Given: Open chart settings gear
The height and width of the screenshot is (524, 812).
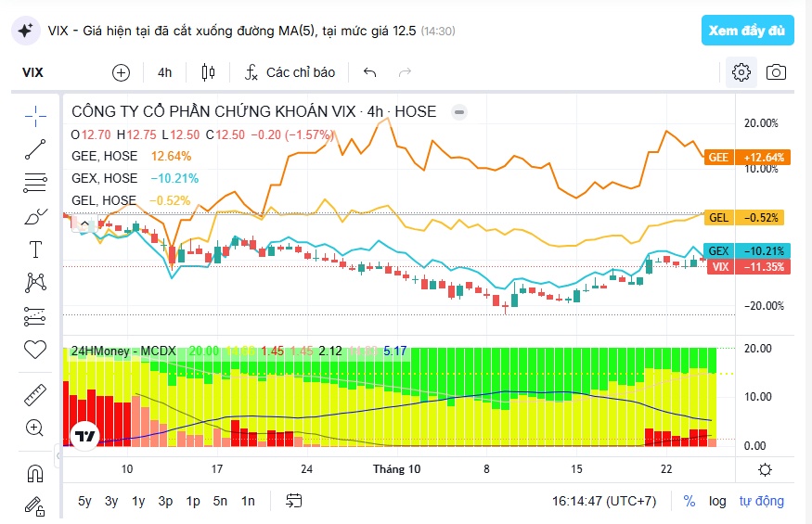Looking at the screenshot, I should (741, 72).
